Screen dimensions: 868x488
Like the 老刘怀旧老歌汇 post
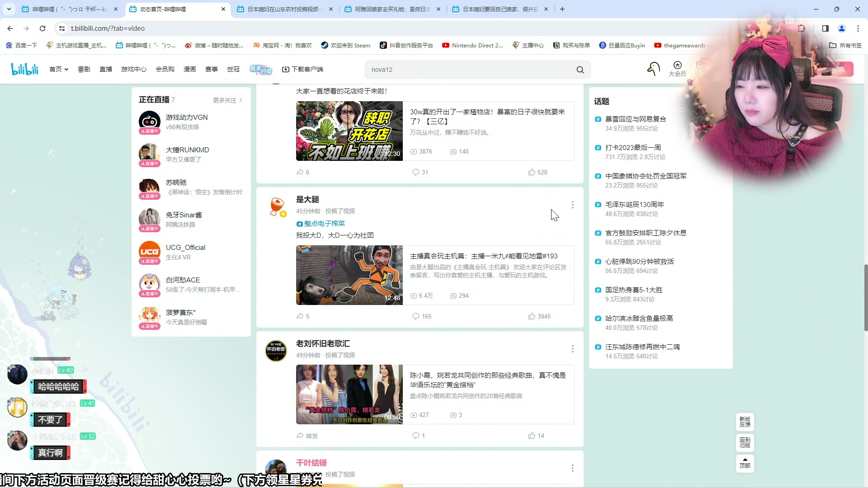tap(532, 436)
